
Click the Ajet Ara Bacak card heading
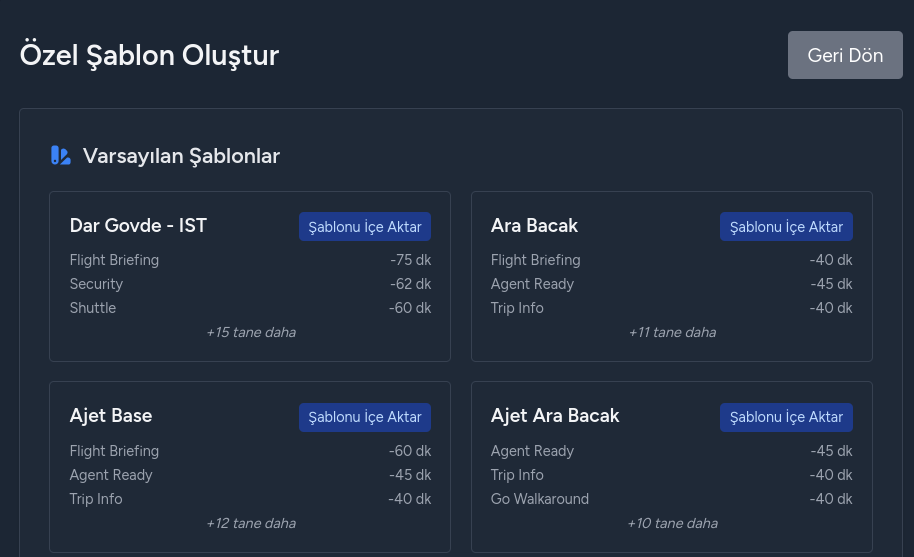tap(555, 416)
